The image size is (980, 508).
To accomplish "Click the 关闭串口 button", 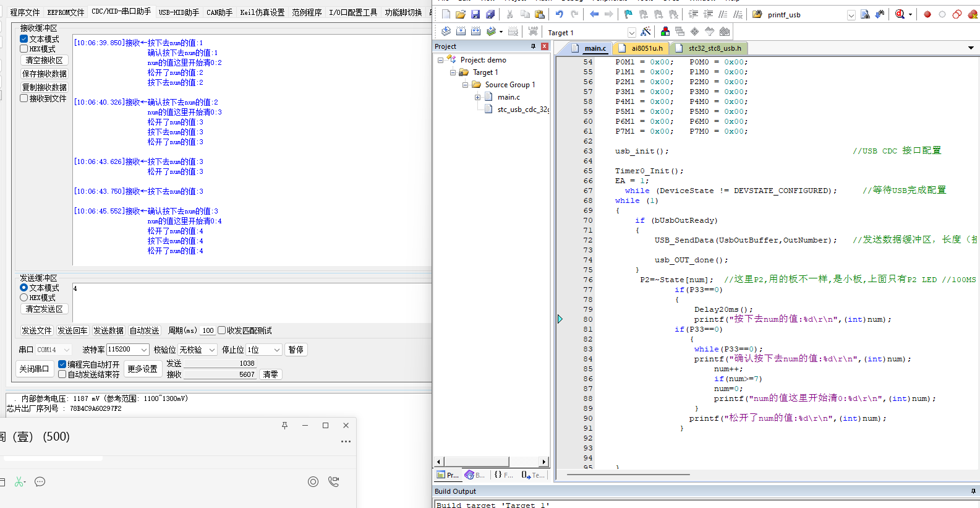I will (x=34, y=369).
